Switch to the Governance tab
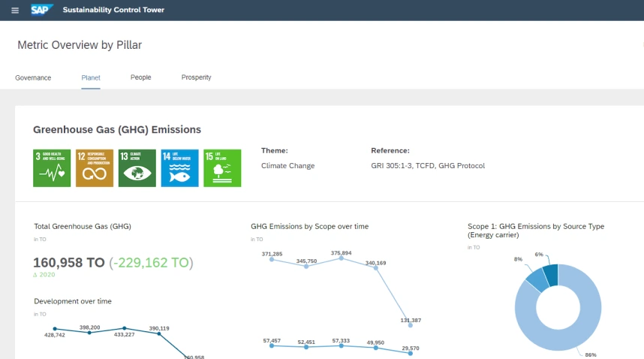This screenshot has width=644, height=359. [x=33, y=77]
